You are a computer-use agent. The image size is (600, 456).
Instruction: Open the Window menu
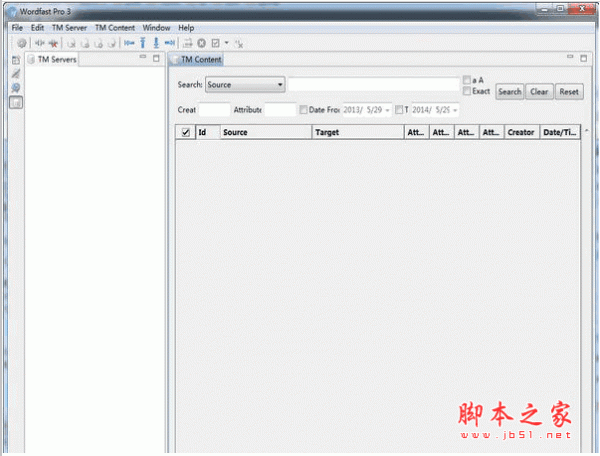pos(156,28)
